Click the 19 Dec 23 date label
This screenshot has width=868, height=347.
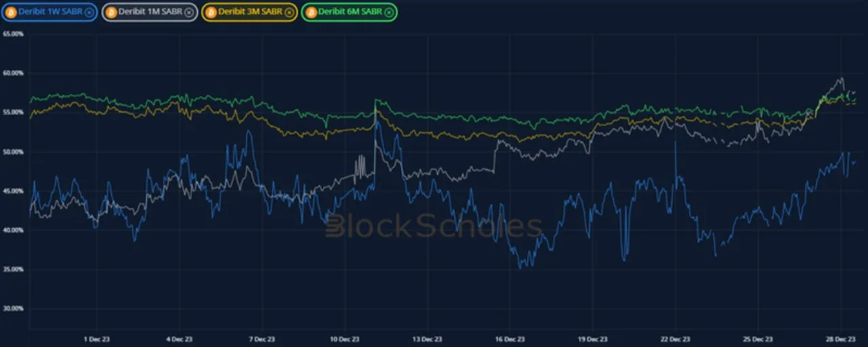[x=593, y=338]
